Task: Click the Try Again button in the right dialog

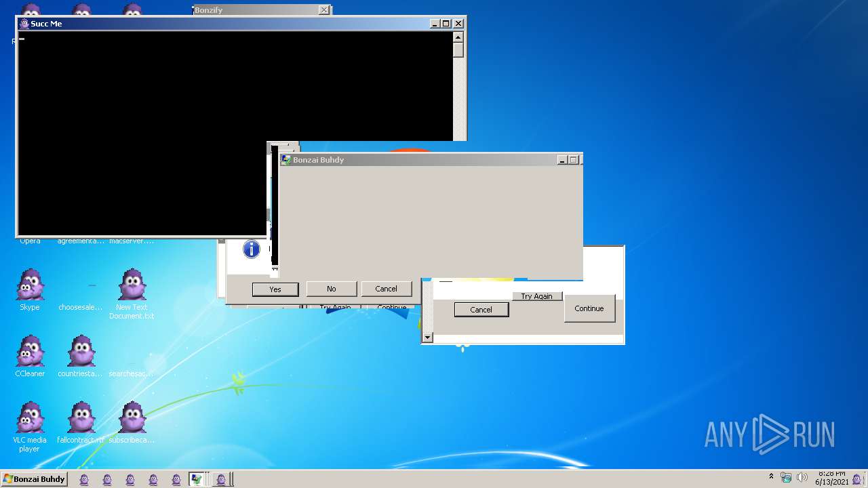Action: pyautogui.click(x=536, y=296)
